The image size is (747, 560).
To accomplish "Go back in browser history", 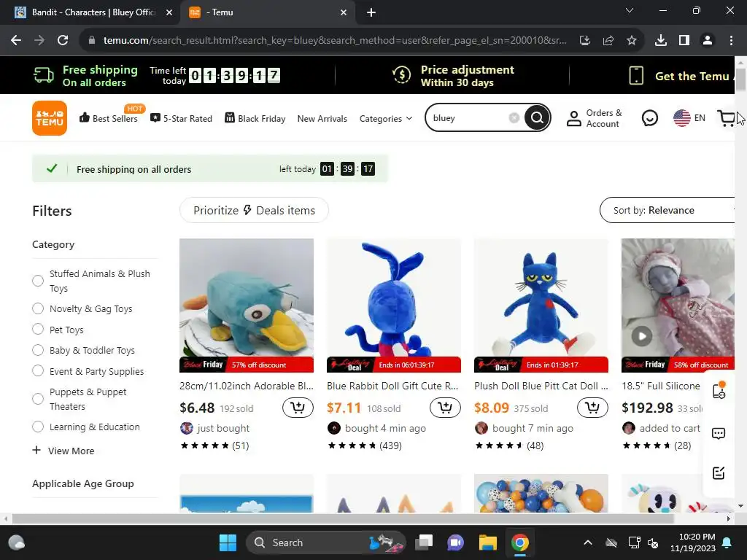I will click(16, 41).
